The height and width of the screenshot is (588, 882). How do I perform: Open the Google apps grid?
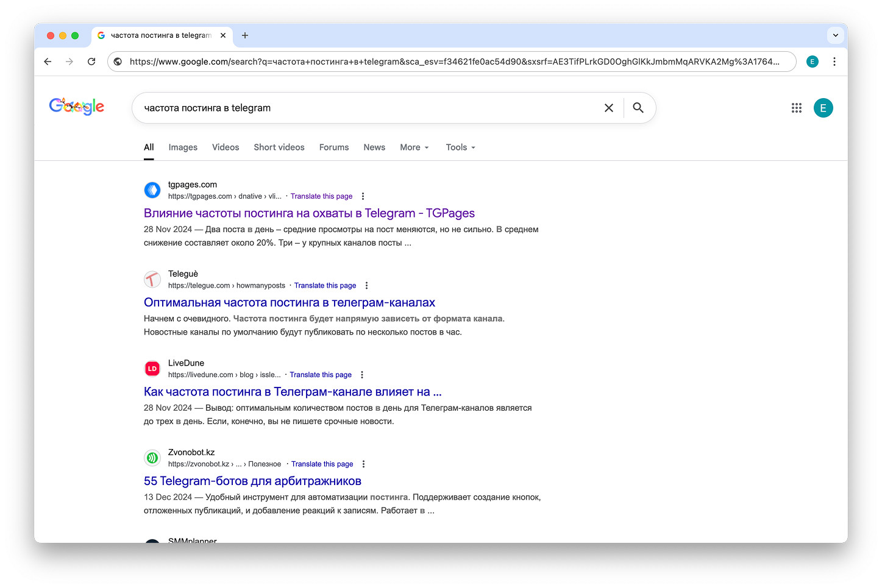tap(796, 108)
